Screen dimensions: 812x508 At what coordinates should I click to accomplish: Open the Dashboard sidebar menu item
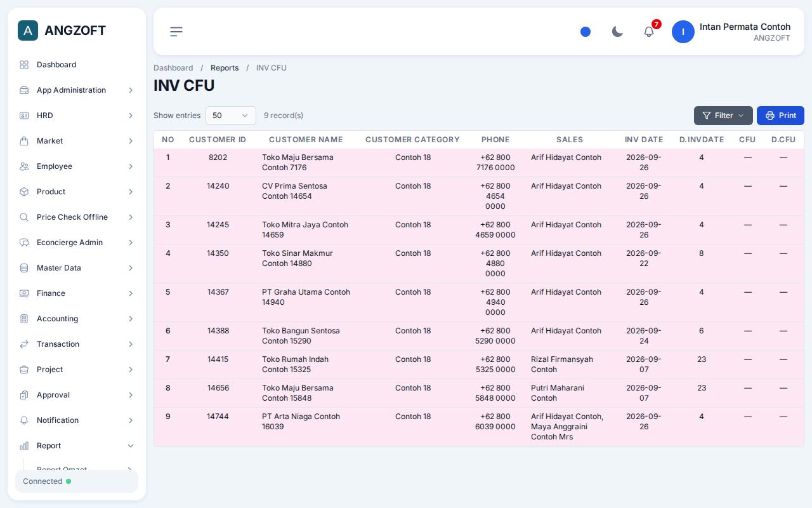coord(77,65)
